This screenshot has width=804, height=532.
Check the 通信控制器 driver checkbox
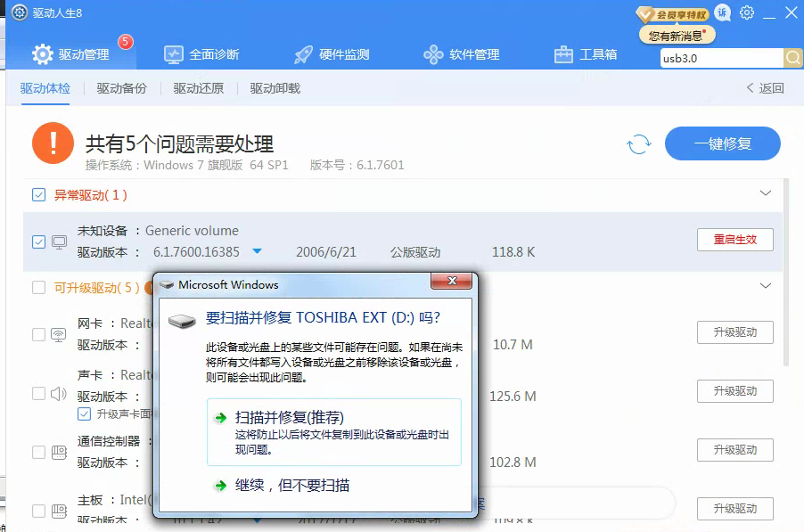(x=38, y=453)
